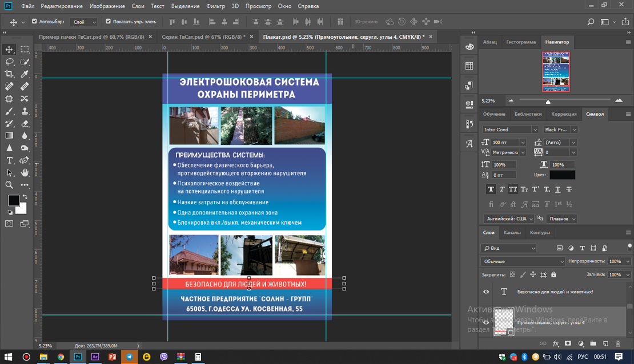Select the Eyedropper tool

click(25, 74)
